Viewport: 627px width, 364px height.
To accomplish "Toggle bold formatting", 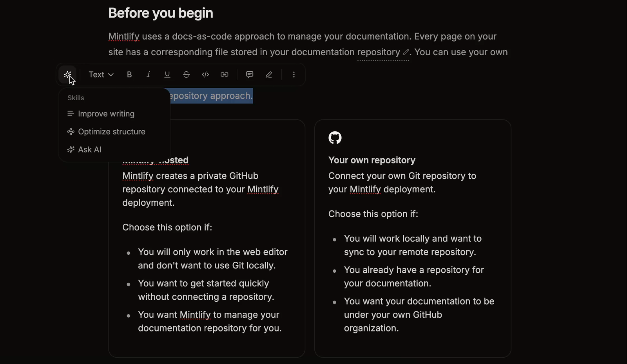I will pos(129,74).
